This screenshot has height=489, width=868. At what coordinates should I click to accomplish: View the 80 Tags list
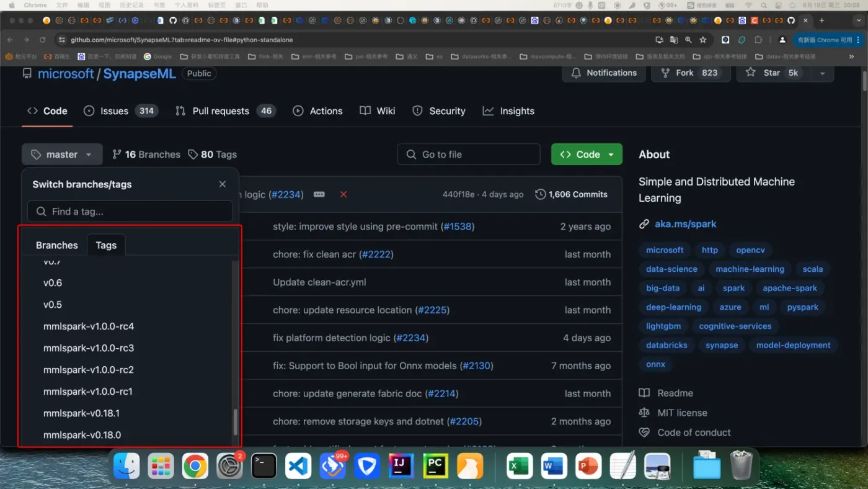(212, 155)
